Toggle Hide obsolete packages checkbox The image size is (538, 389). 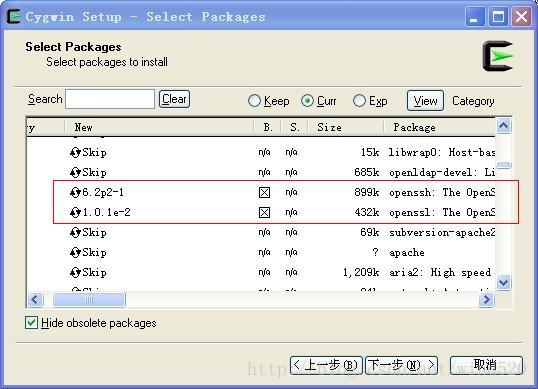click(31, 323)
